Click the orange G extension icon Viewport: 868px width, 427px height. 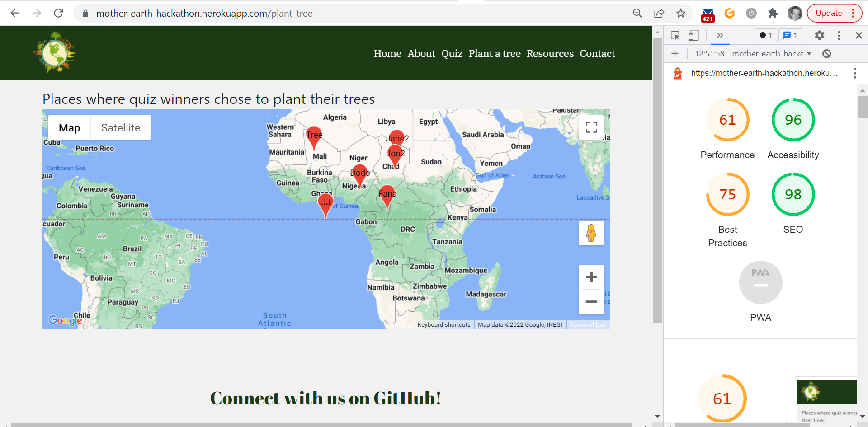[730, 13]
